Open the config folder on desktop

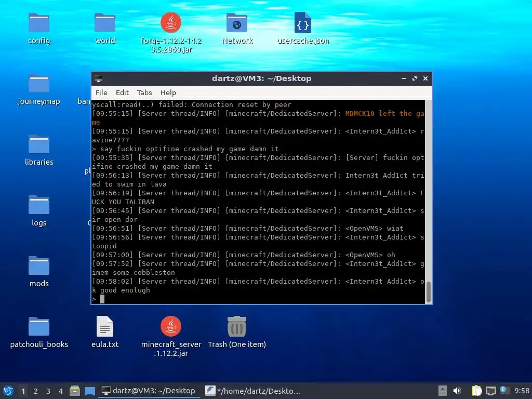pos(38,23)
